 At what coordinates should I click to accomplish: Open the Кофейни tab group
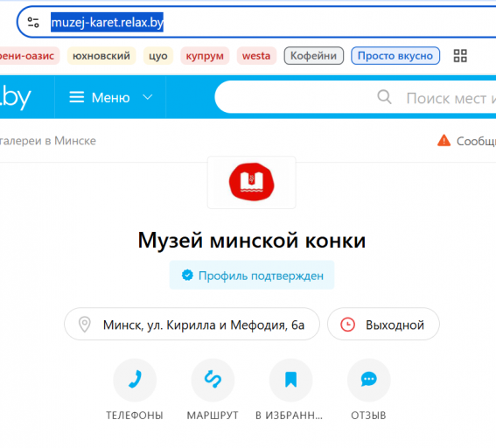tap(313, 56)
